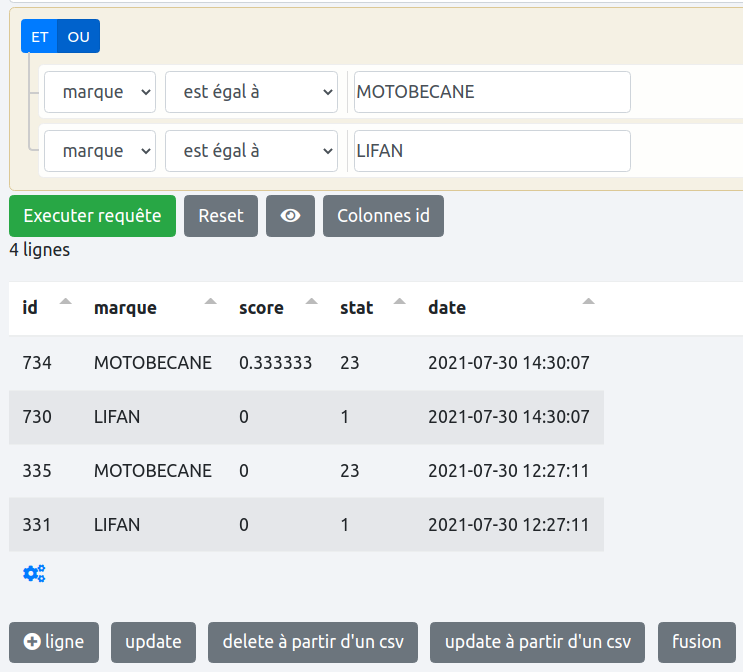Click the Colonnes id button

[x=383, y=216]
